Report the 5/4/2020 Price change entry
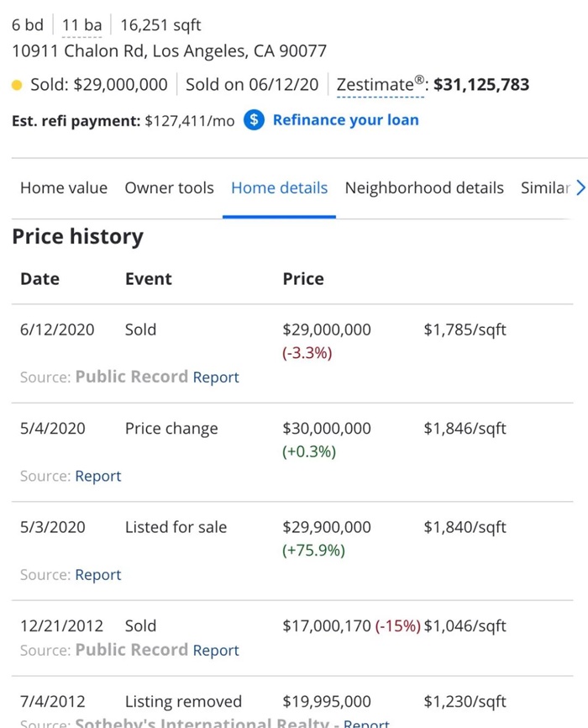Image resolution: width=588 pixels, height=728 pixels. tap(98, 477)
